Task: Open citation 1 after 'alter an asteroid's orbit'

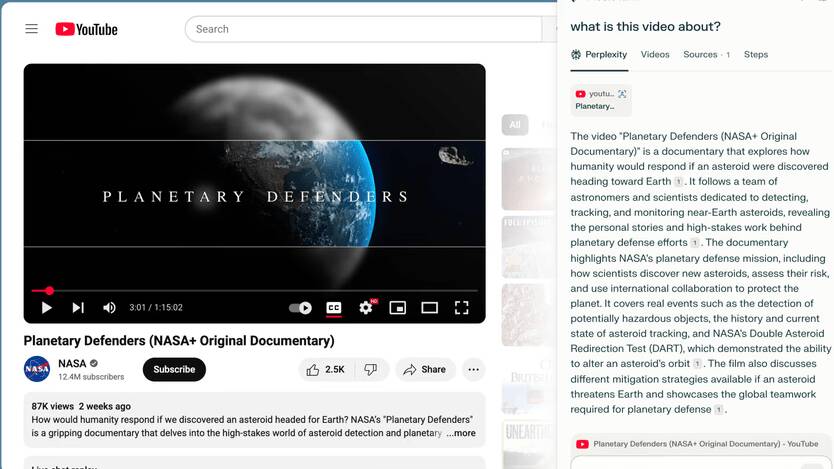Action: tap(697, 364)
